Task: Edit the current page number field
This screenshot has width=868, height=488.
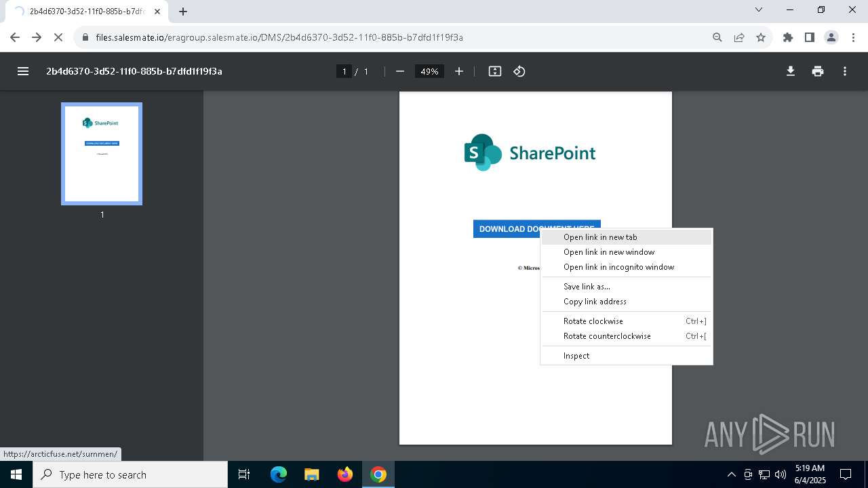Action: 344,71
